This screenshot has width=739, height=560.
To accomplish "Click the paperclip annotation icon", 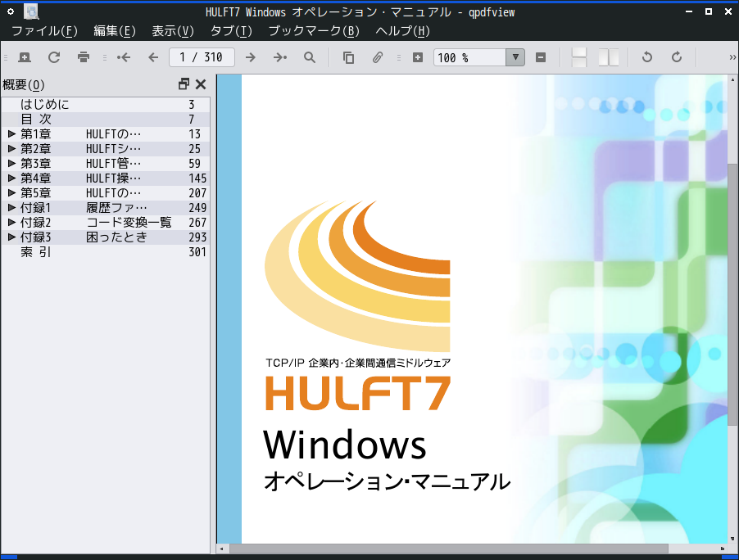I will (378, 57).
